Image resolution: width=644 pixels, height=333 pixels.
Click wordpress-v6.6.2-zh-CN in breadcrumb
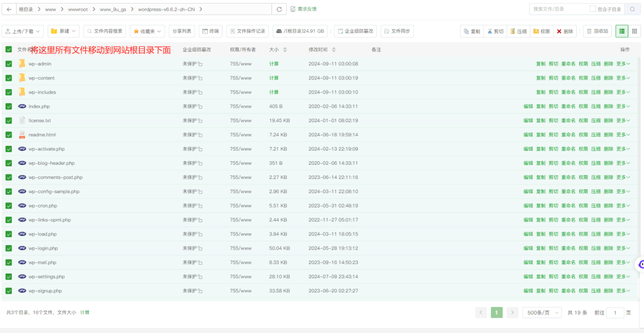tap(166, 9)
